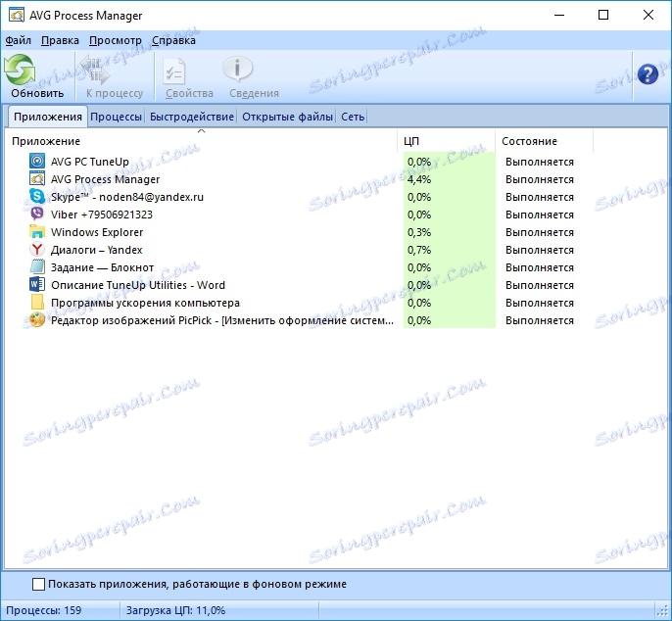Open the Справка menu
Screen dimensions: 672x621
173,40
